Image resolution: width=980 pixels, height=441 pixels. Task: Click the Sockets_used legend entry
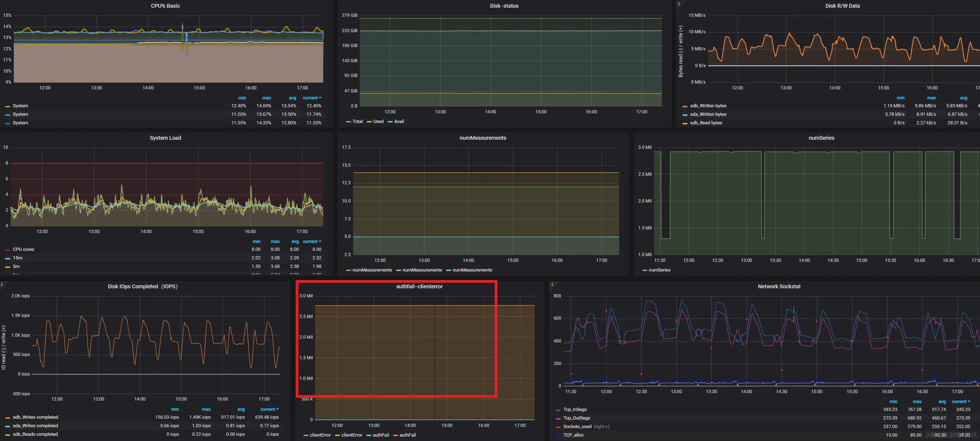577,426
